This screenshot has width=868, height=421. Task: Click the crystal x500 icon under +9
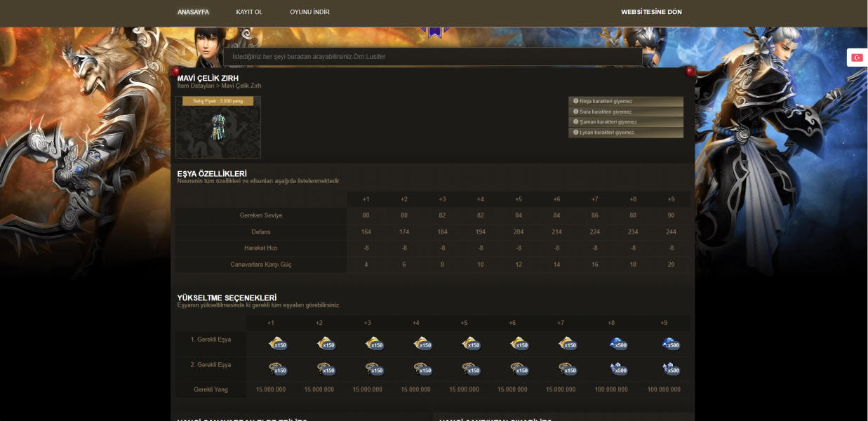670,368
